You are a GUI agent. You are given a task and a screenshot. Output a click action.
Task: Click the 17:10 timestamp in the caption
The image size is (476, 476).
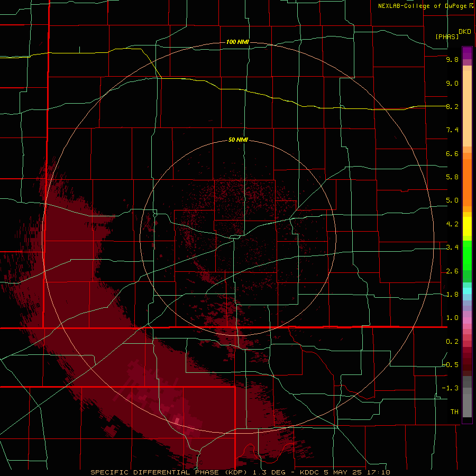[x=378, y=472]
